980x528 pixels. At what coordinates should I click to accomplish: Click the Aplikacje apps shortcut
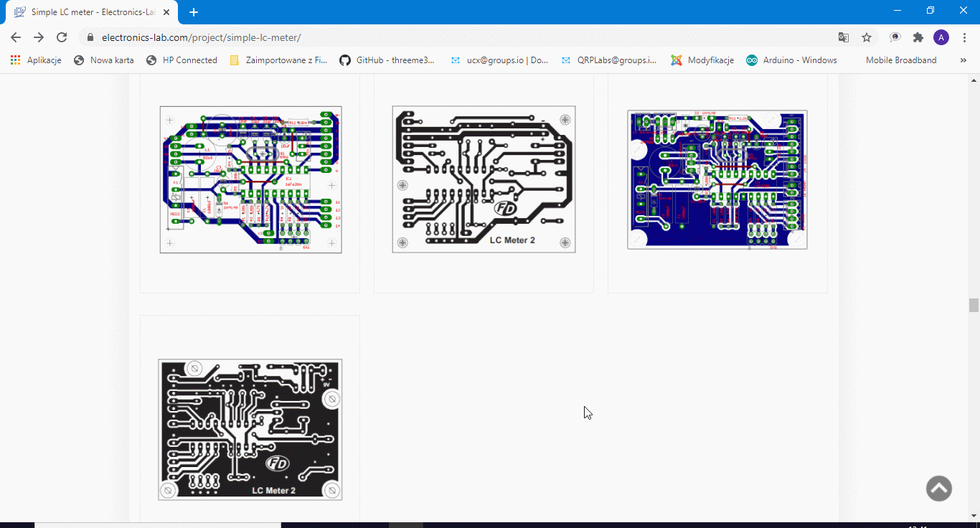tap(36, 60)
